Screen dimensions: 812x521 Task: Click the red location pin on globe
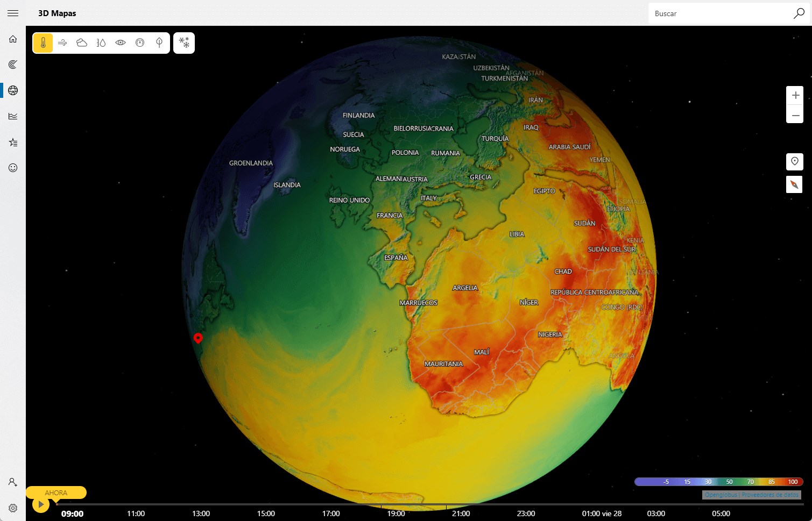tap(198, 338)
